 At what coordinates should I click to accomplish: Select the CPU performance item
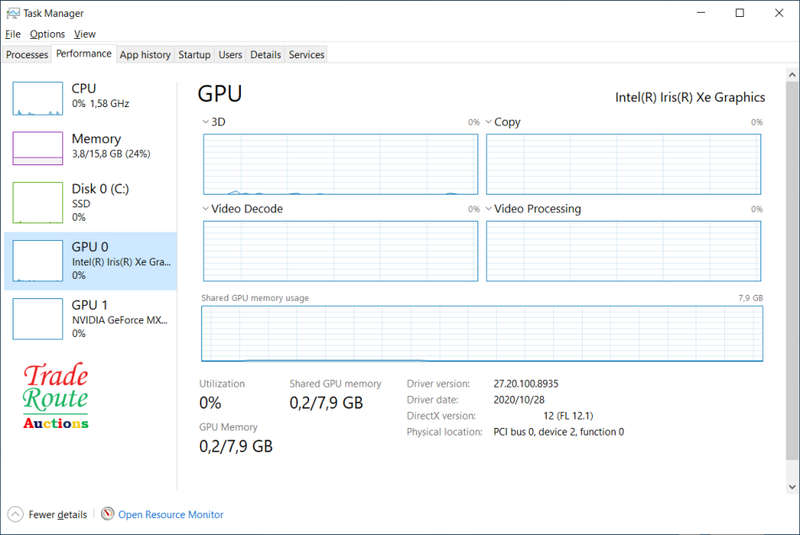click(x=91, y=98)
